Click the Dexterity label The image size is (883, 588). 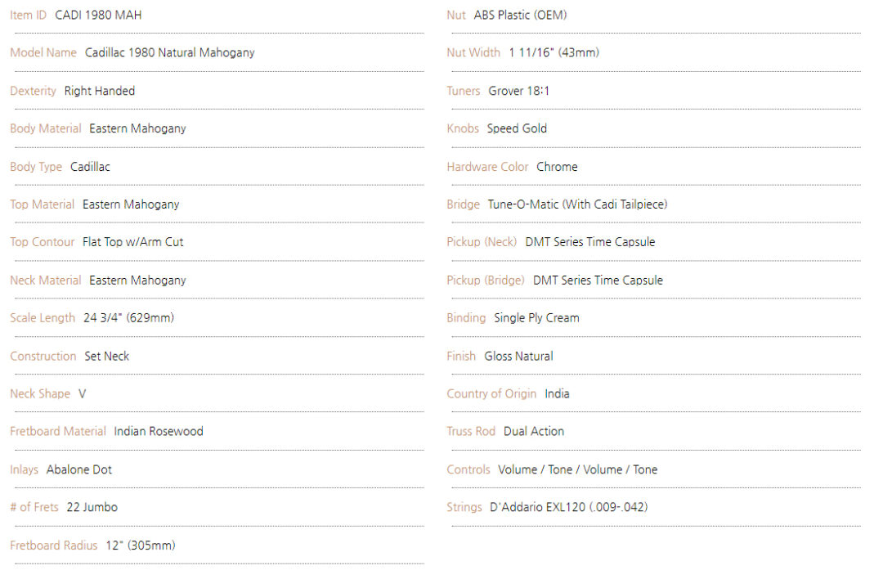point(34,92)
